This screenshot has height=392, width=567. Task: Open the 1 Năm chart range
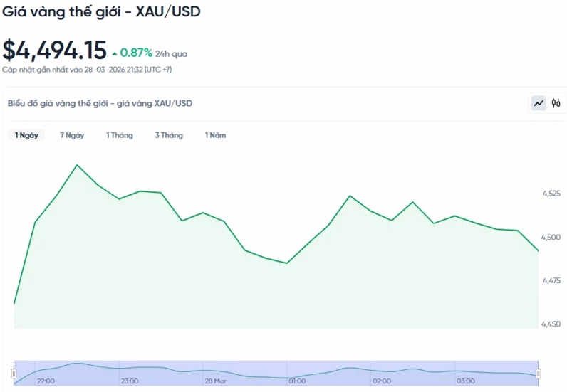pyautogui.click(x=215, y=135)
